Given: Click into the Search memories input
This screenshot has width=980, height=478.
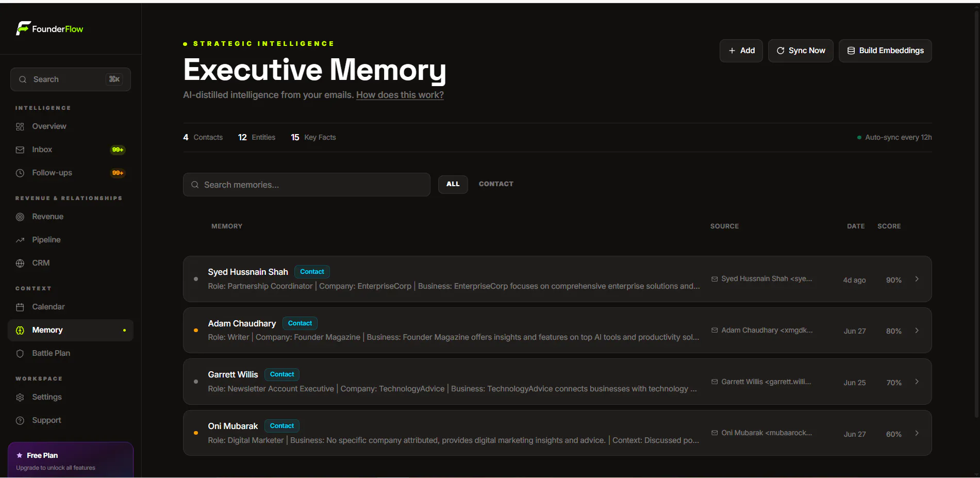Looking at the screenshot, I should [307, 185].
